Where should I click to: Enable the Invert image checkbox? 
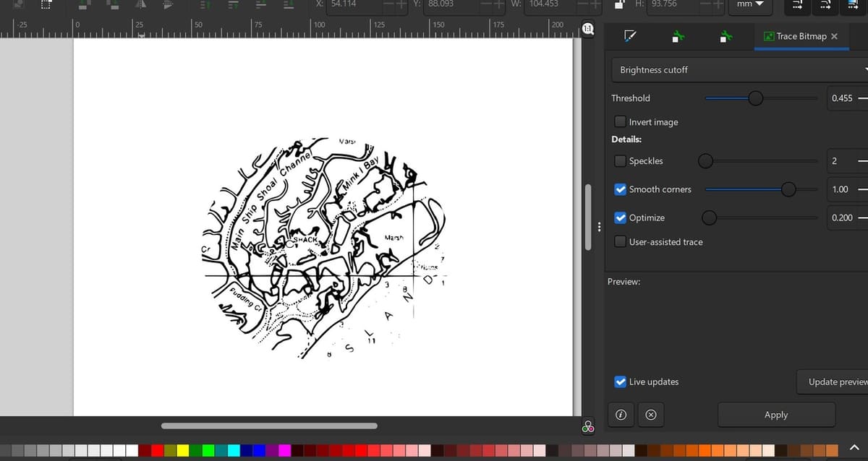pos(620,121)
